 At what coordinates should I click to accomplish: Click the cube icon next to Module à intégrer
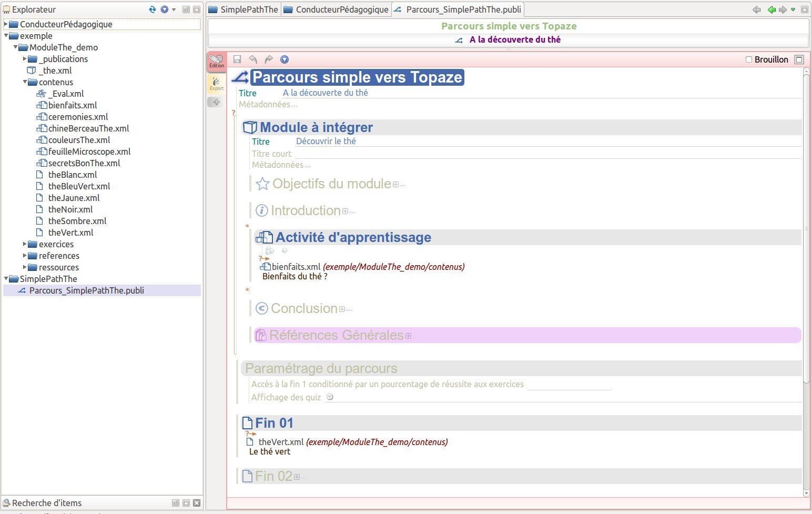coord(250,127)
